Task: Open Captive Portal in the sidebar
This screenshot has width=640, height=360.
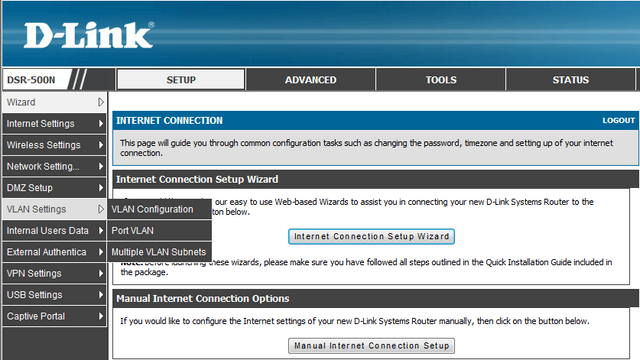Action: click(x=54, y=316)
